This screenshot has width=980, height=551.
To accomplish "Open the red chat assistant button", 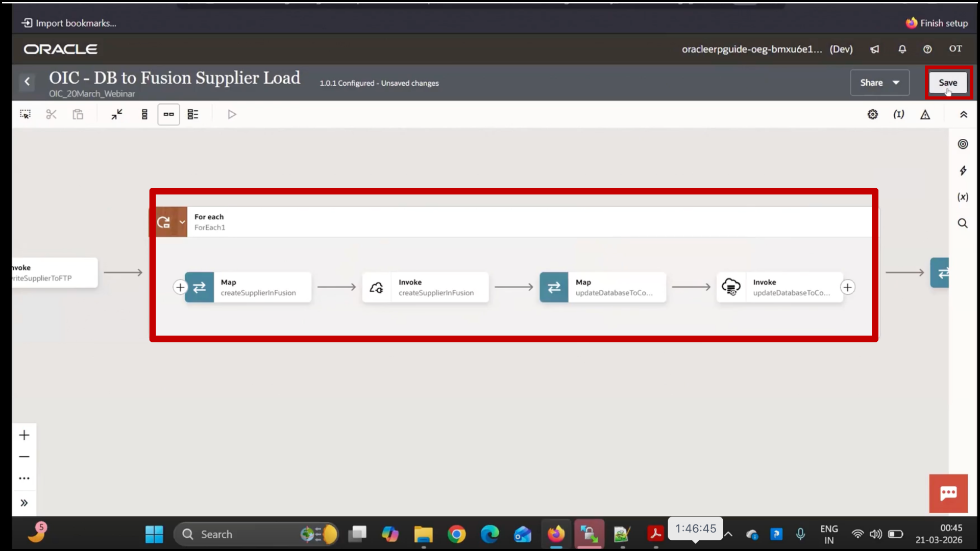I will point(948,493).
